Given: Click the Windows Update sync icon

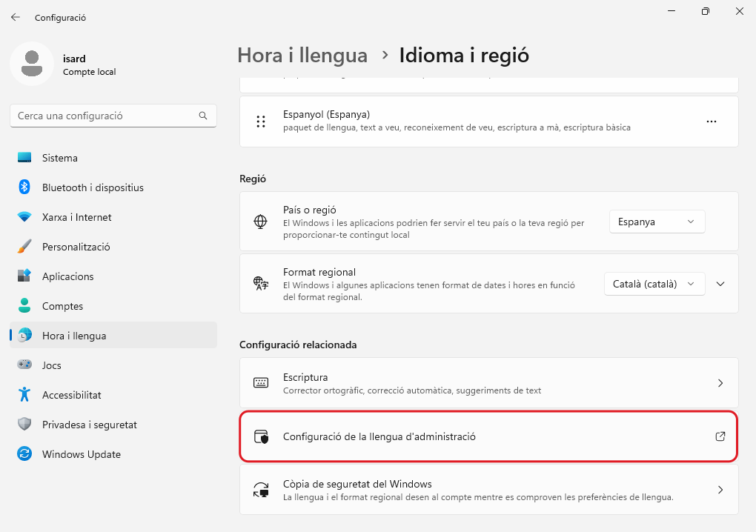Looking at the screenshot, I should (x=24, y=454).
